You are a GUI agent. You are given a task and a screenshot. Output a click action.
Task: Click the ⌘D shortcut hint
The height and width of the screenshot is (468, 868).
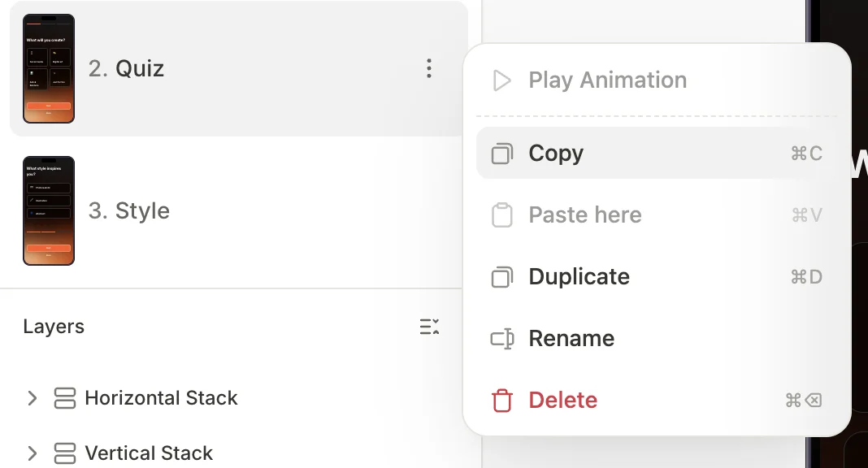pyautogui.click(x=806, y=277)
